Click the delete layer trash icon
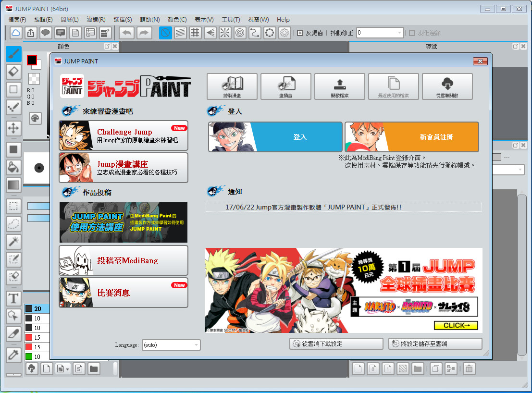The height and width of the screenshot is (393, 532). pyautogui.click(x=469, y=368)
